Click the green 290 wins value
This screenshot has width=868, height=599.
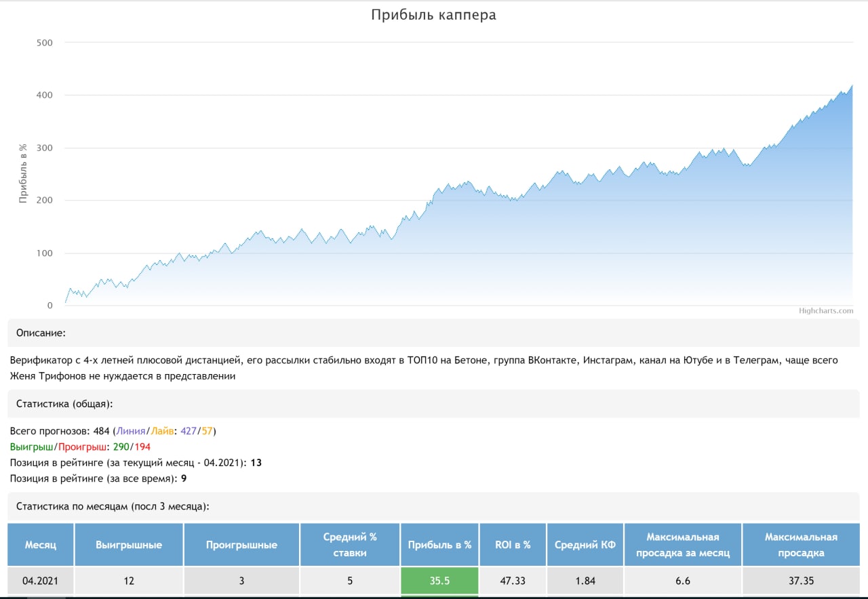121,447
